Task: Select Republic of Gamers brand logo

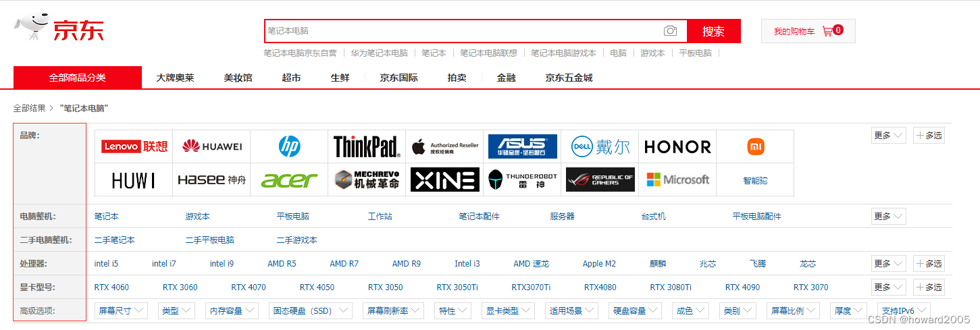Action: (x=600, y=180)
